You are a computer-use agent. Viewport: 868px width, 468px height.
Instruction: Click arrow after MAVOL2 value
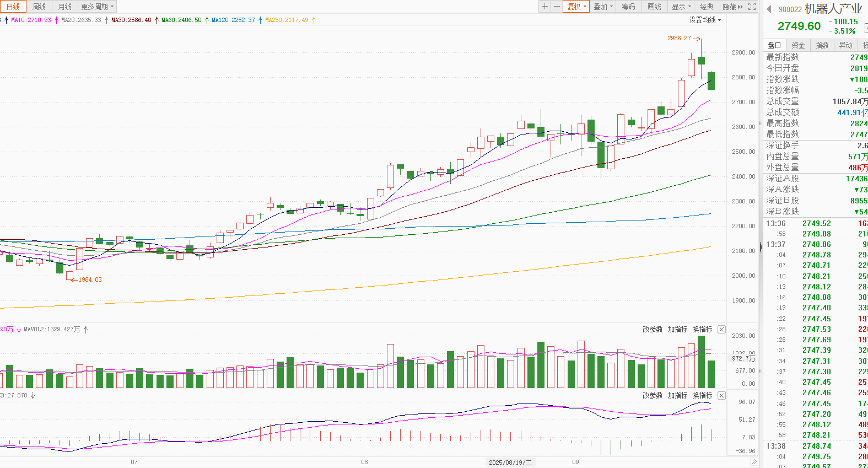(85, 329)
